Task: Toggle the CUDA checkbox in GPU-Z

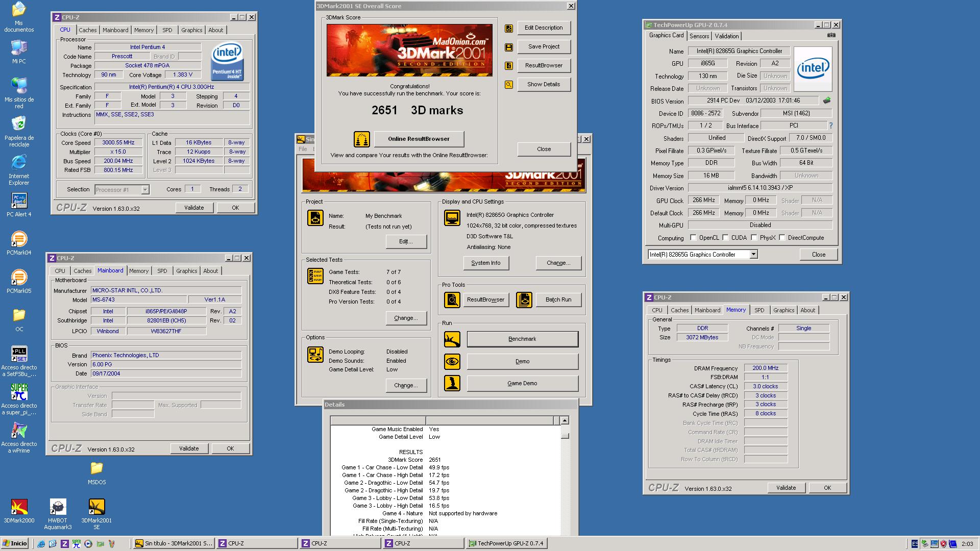Action: 725,238
